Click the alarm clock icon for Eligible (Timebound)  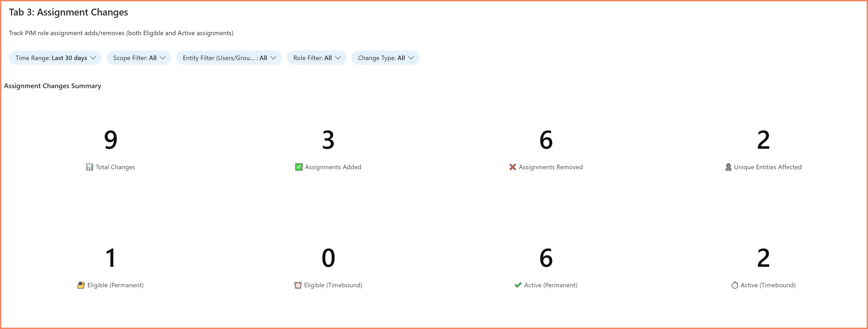point(298,285)
